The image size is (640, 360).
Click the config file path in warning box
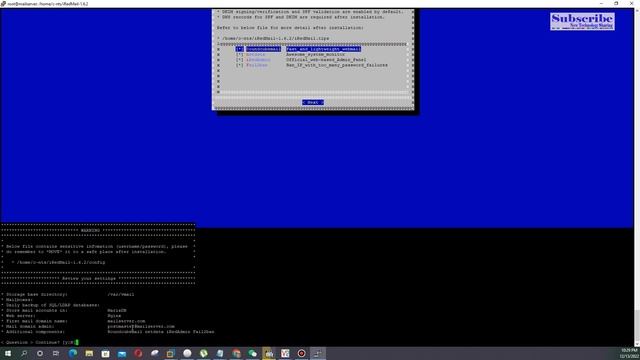click(60, 262)
